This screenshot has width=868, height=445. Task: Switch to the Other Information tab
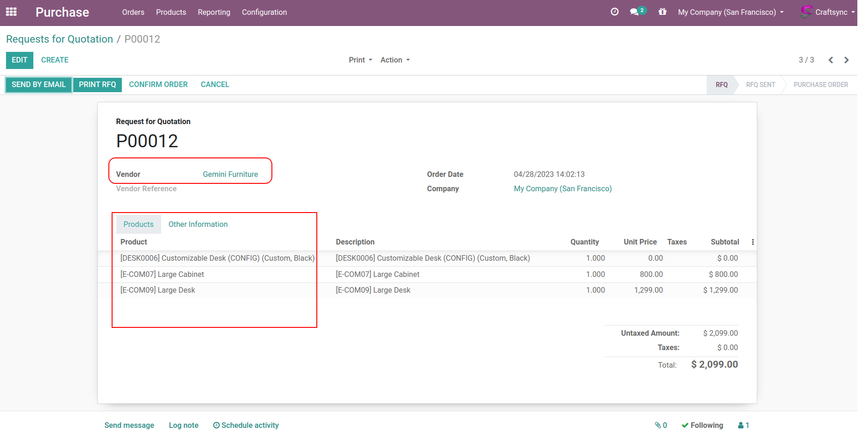point(198,225)
